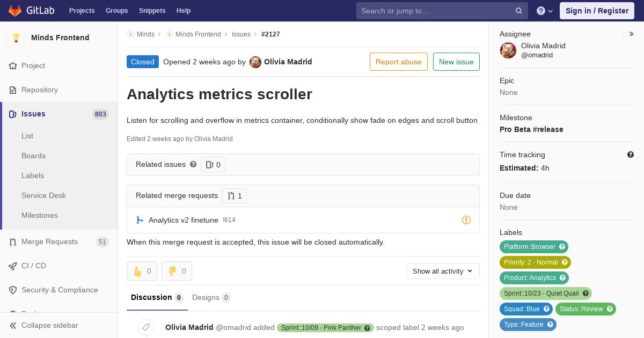Screen dimensions: 644x338
Task: Click the GitLab fox logo
Action: 15,10
